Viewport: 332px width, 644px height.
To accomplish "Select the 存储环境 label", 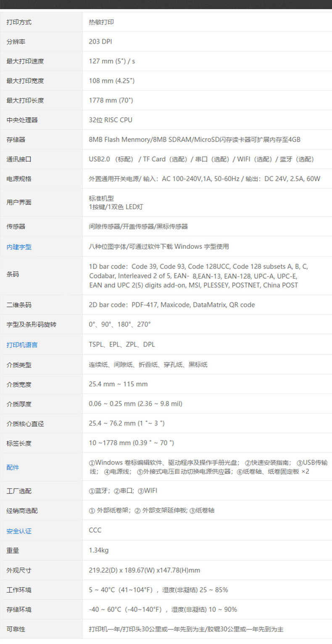I will pos(19,610).
